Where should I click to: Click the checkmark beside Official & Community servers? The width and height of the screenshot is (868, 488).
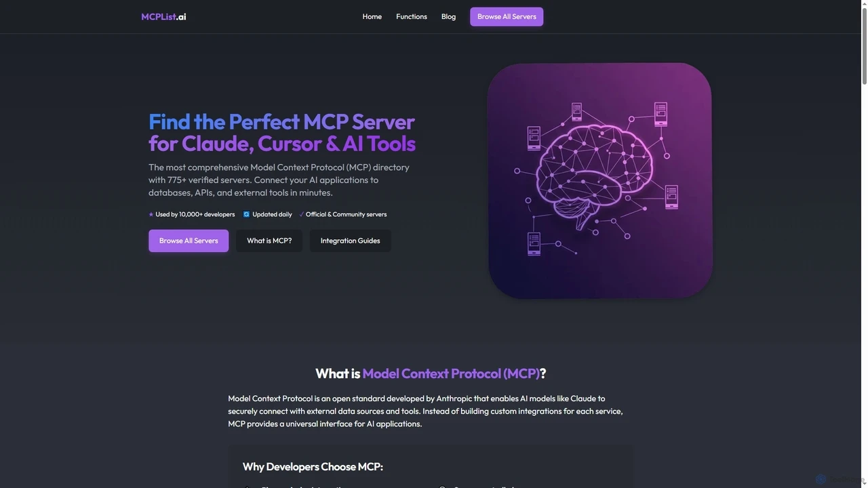click(x=301, y=214)
